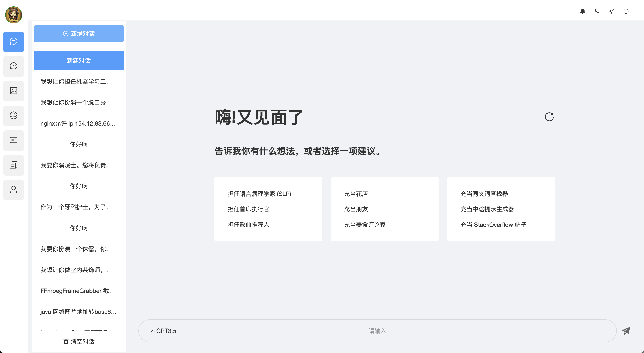Screen dimensions: 644x353
Task: Choose suggestion 充当美食评论家
Action: coord(365,225)
